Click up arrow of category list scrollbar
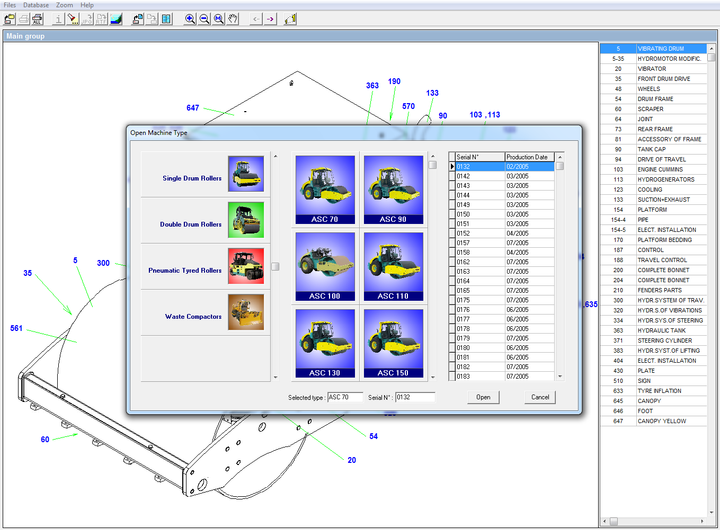This screenshot has height=530, width=720. pyautogui.click(x=276, y=156)
